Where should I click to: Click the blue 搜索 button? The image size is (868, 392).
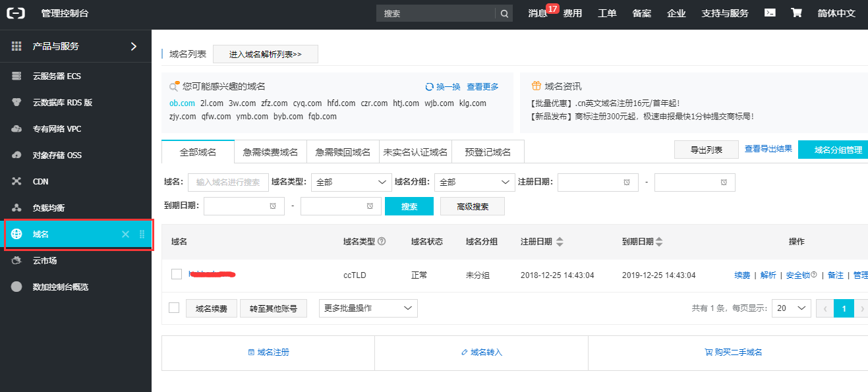pos(409,206)
